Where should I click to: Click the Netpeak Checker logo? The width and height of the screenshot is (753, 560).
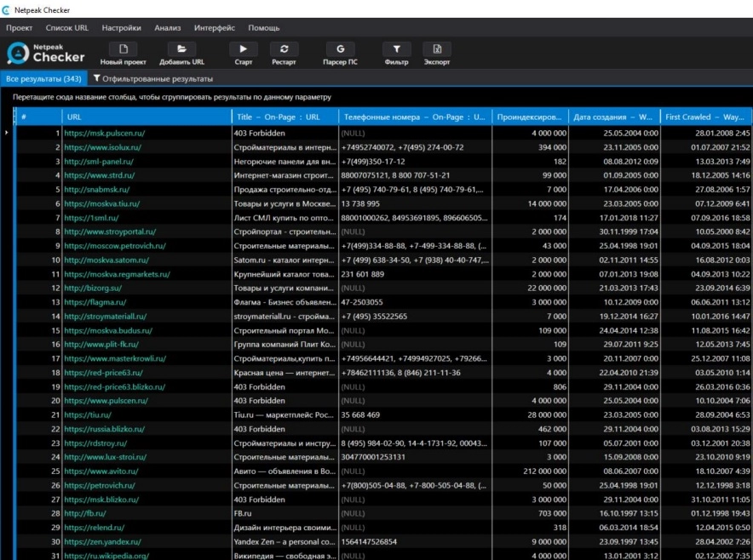46,53
